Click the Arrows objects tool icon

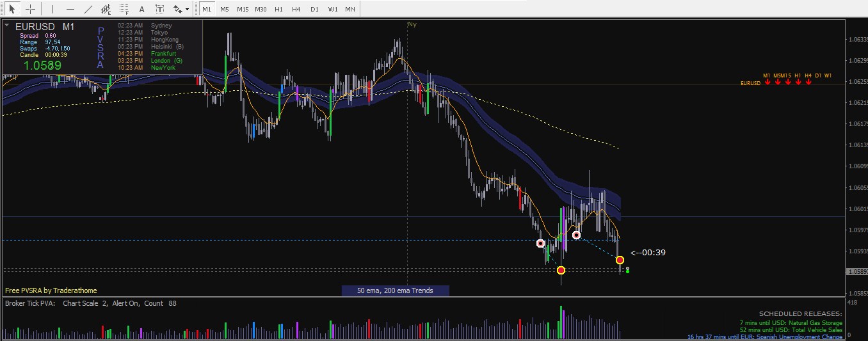tap(177, 9)
